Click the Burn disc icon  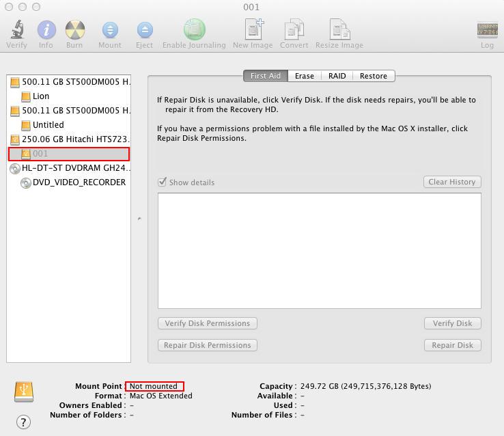click(74, 30)
